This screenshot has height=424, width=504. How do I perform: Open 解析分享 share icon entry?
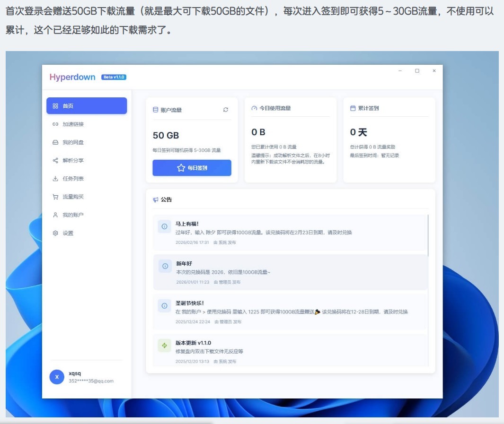pos(55,161)
